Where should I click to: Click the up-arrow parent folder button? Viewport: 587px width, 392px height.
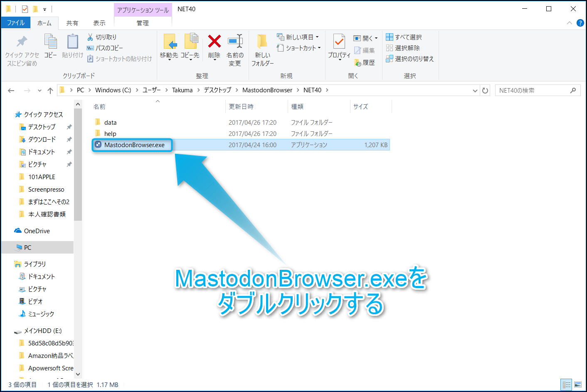(50, 90)
